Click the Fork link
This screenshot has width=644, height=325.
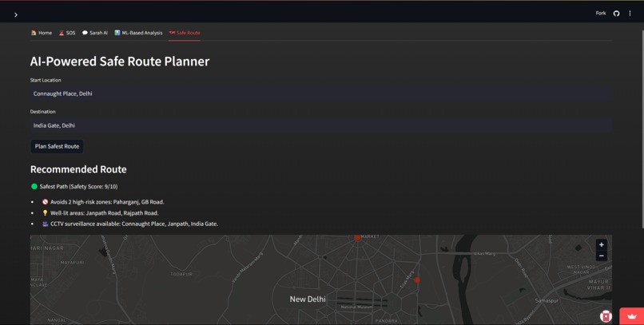(x=601, y=13)
